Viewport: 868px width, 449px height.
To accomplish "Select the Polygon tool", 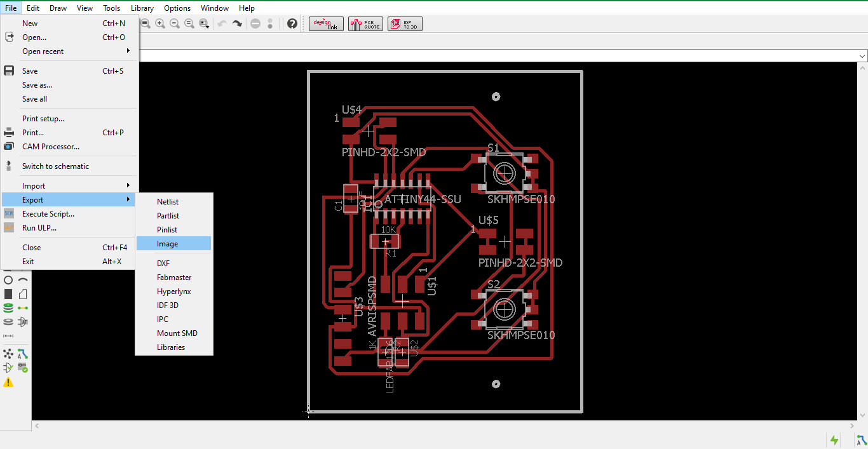I will tap(23, 294).
